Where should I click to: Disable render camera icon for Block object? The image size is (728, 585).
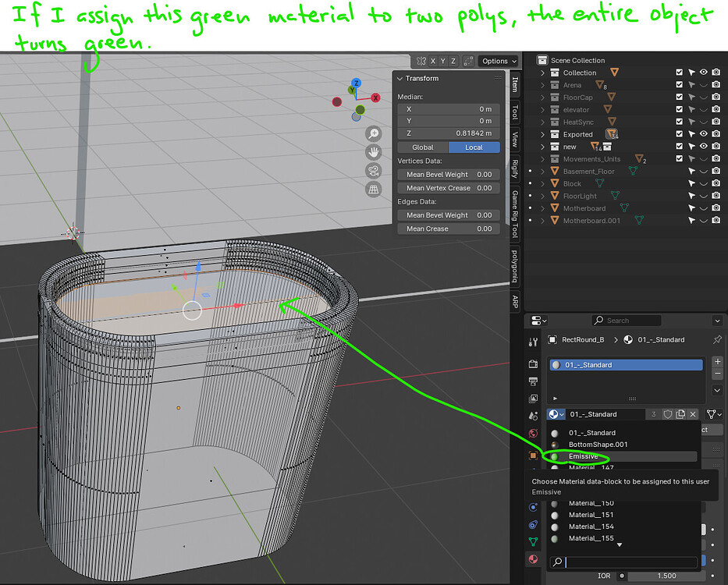[x=716, y=183]
